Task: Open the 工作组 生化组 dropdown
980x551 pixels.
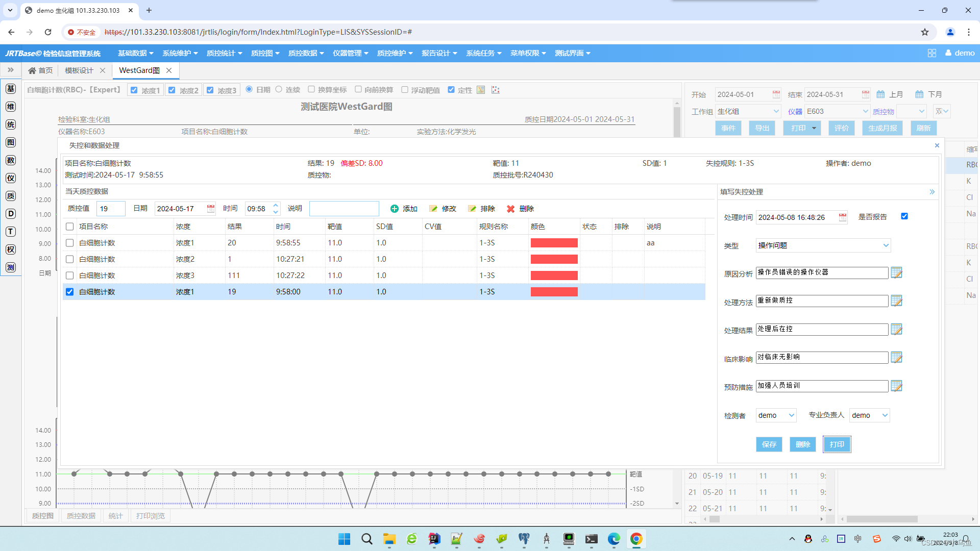Action: pos(748,111)
